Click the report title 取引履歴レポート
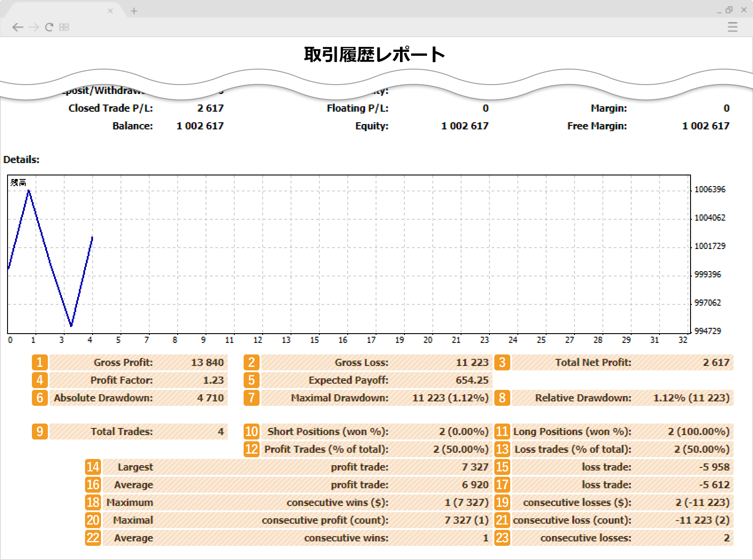The width and height of the screenshot is (753, 560). tap(374, 54)
